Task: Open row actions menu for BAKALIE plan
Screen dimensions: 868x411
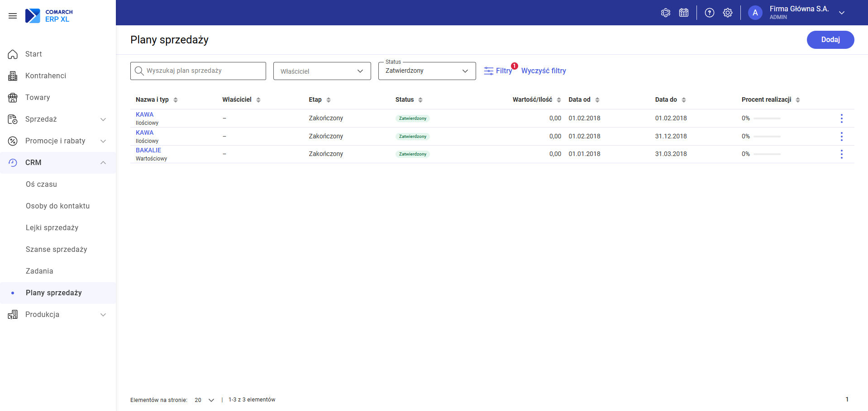Action: pyautogui.click(x=842, y=154)
